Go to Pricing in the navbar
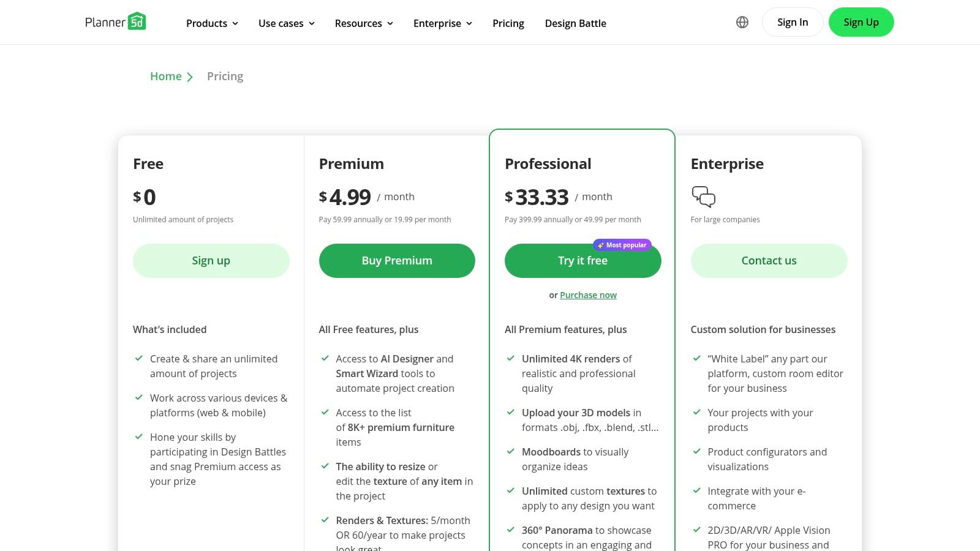This screenshot has width=980, height=551. tap(508, 23)
